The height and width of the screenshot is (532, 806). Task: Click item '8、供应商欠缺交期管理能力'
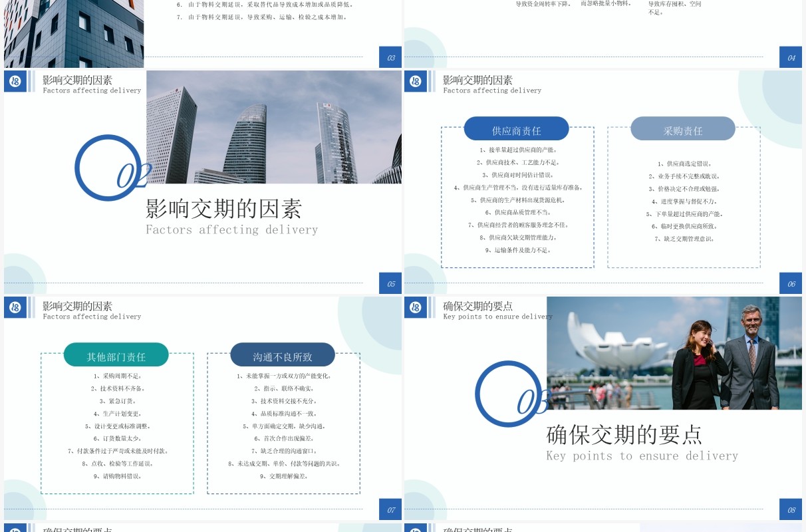[517, 237]
